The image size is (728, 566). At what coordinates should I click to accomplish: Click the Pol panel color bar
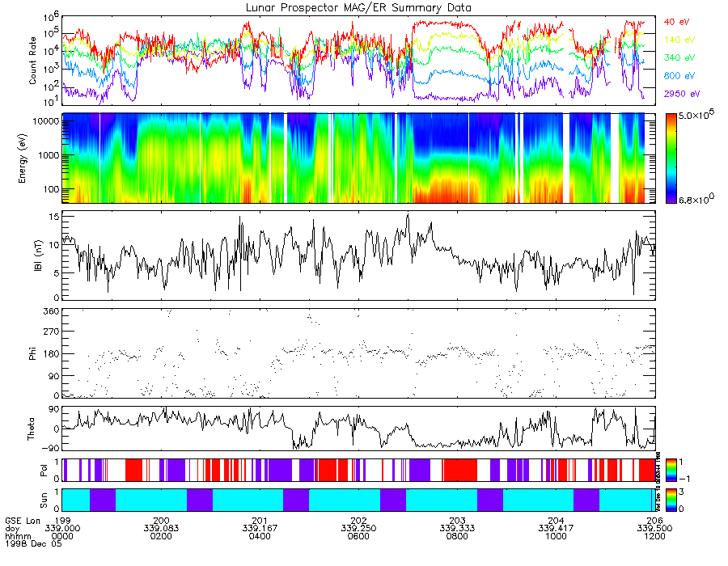671,470
